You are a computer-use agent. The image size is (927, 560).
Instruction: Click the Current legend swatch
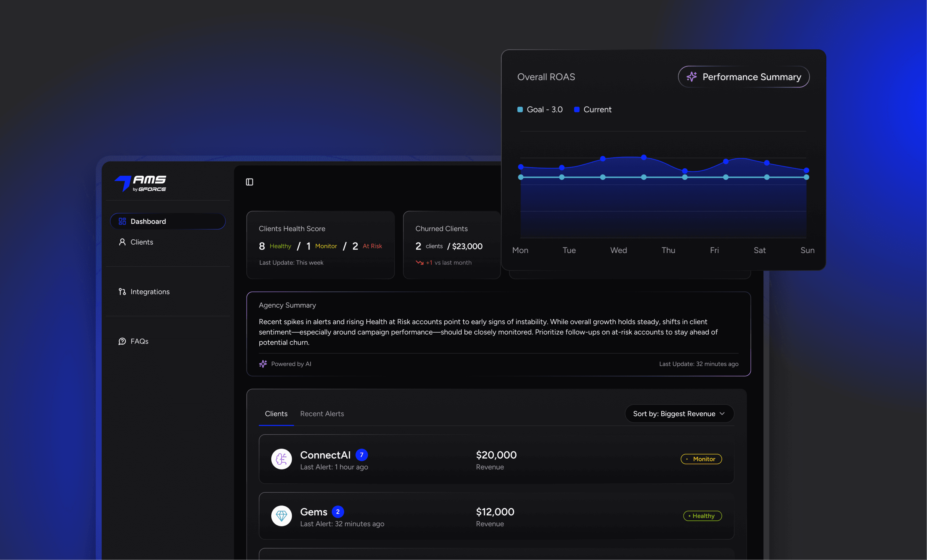[577, 109]
